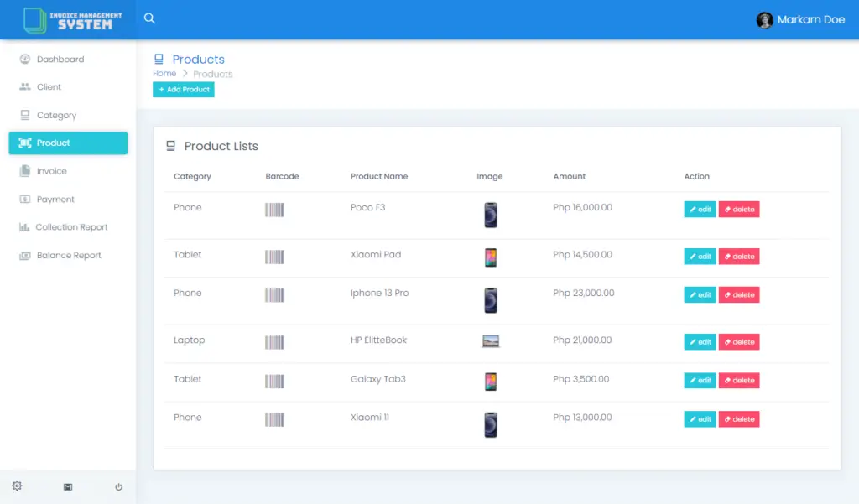Open the Dashboard from the sidebar
Viewport: 859px width, 504px height.
(59, 59)
